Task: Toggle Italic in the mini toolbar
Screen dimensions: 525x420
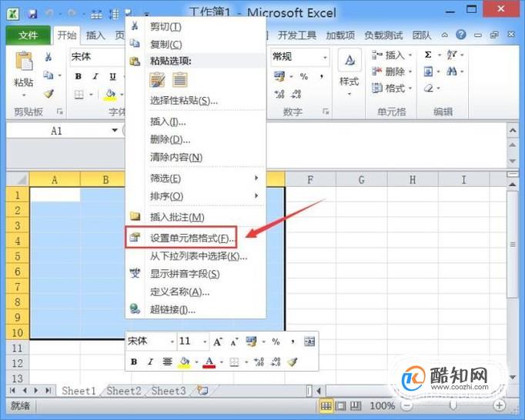Action: (151, 362)
